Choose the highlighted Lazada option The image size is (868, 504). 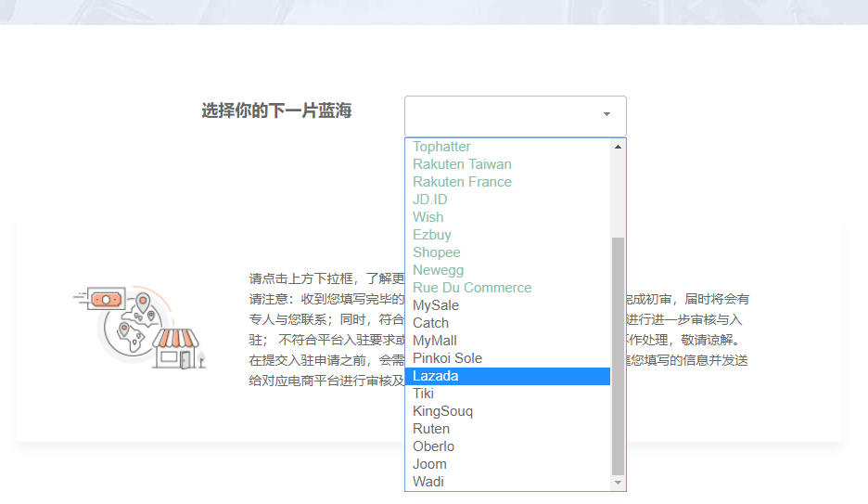point(507,376)
